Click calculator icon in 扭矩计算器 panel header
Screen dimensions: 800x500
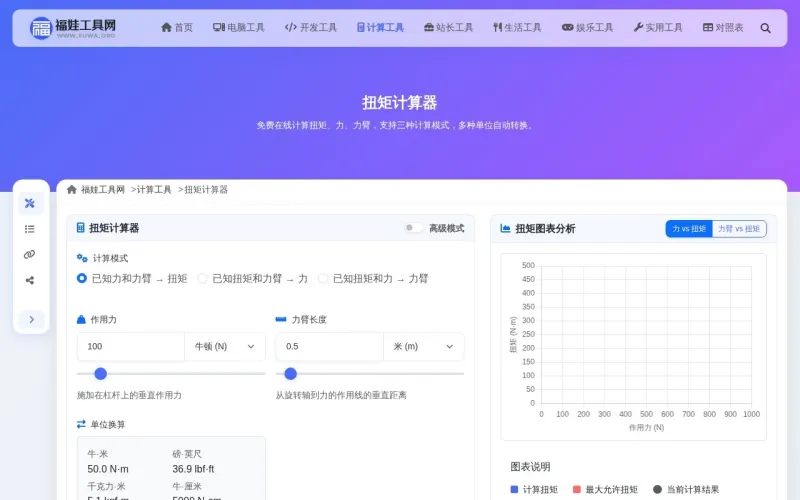81,228
